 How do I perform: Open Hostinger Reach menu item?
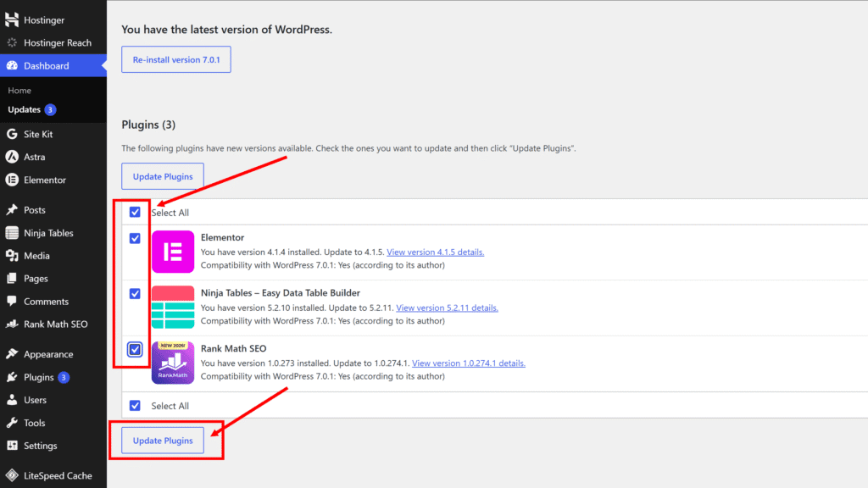[x=53, y=42]
